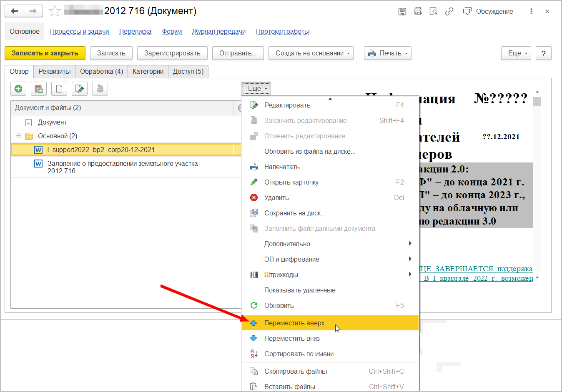
Task: Add document to favorites with the star icon
Action: point(55,11)
